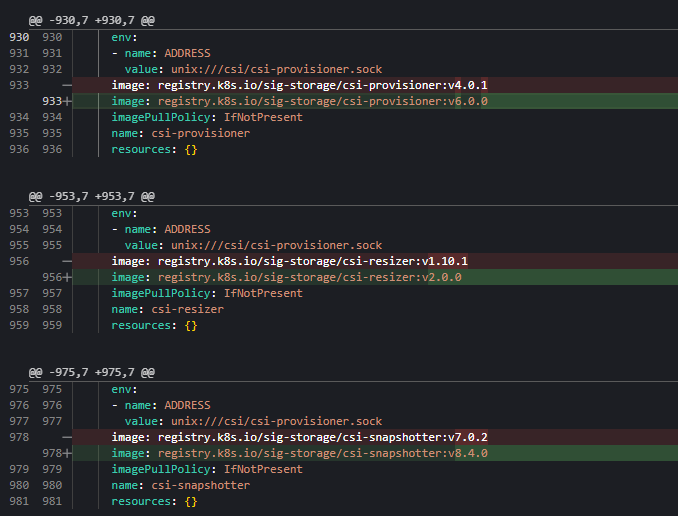This screenshot has height=516, width=678.
Task: Select the added csi-snapshotter:v8.4.0 image line
Action: point(299,453)
